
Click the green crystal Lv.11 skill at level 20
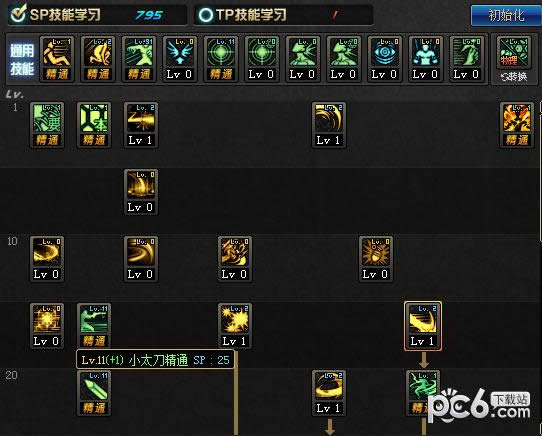tap(94, 393)
